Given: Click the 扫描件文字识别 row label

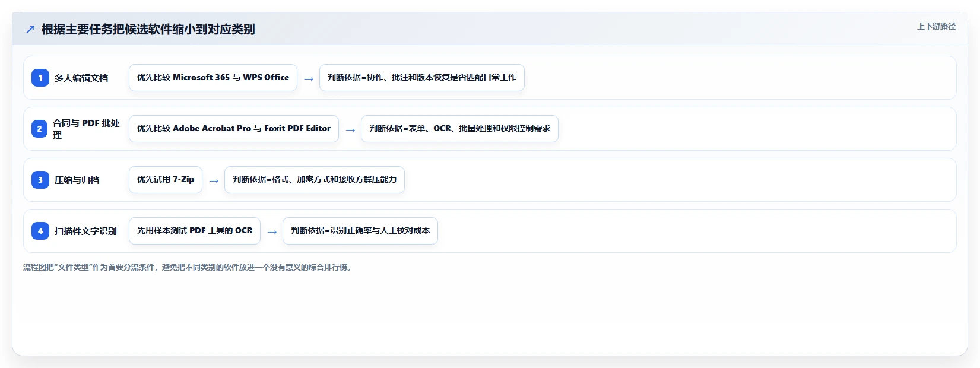Looking at the screenshot, I should pyautogui.click(x=85, y=231).
